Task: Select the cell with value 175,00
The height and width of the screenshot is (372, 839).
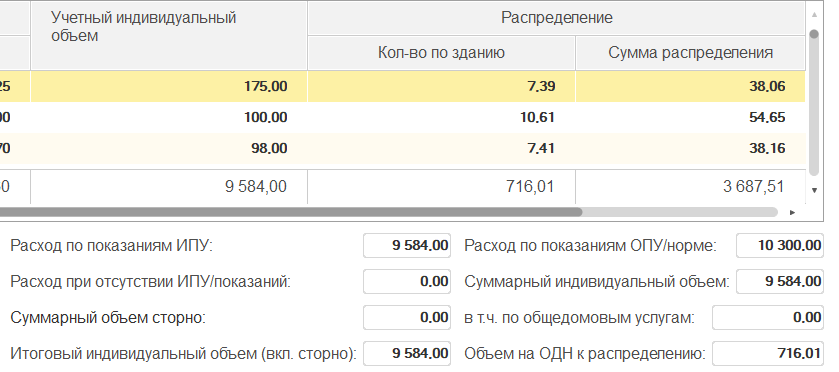Action: click(169, 87)
